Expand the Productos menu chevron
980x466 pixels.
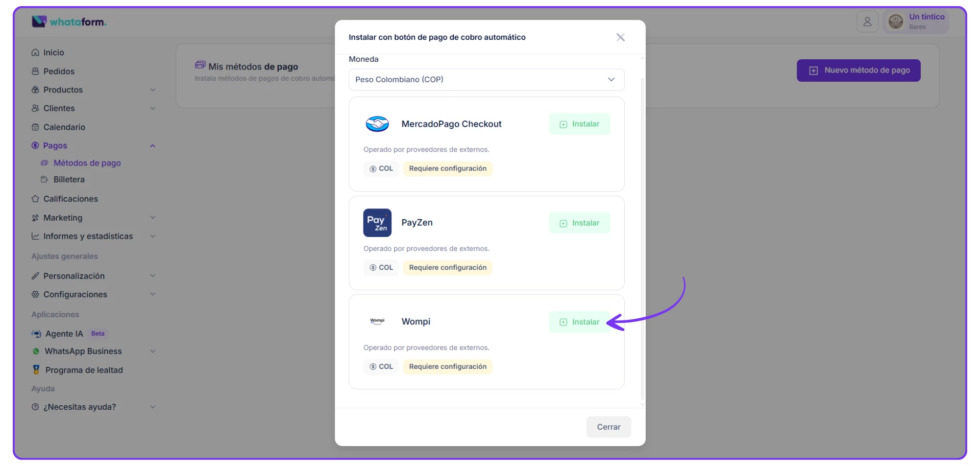tap(153, 90)
